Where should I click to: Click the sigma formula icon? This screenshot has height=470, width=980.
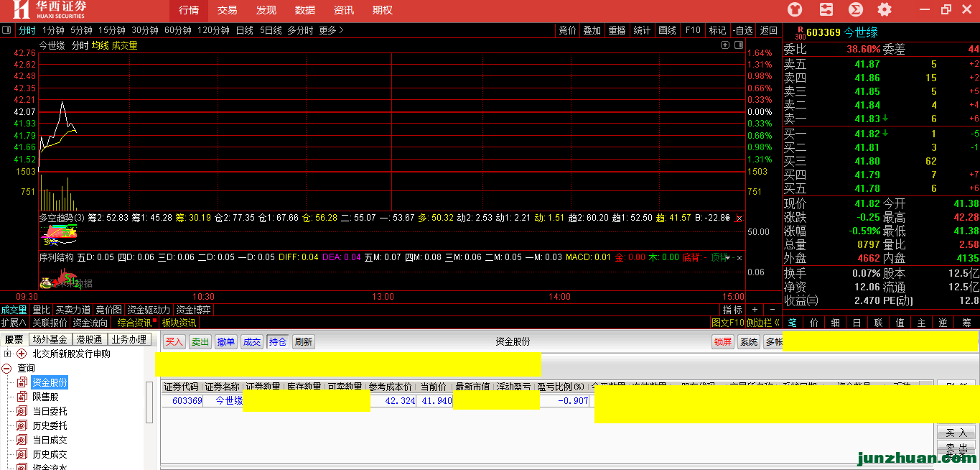[x=856, y=9]
